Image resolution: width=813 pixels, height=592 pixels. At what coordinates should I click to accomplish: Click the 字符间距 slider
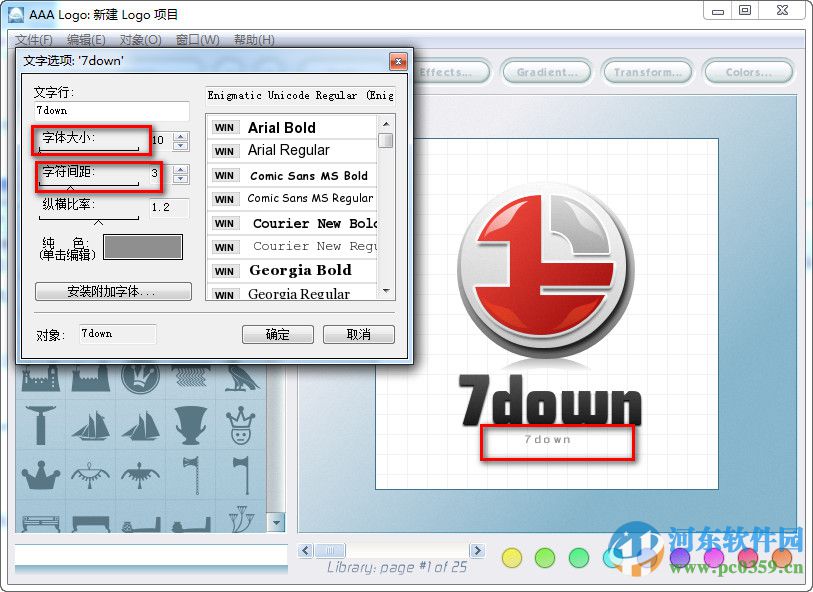click(x=89, y=184)
